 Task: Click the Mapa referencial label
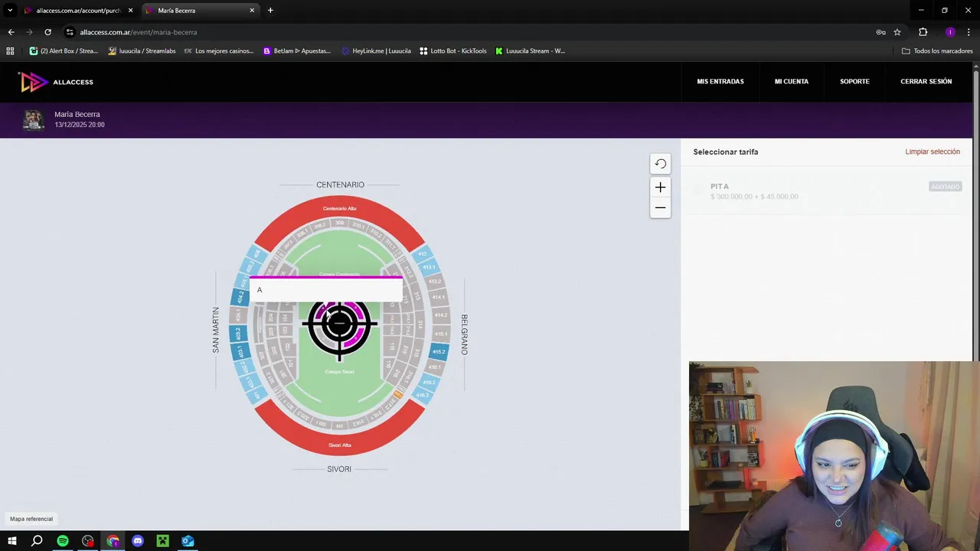coord(31,519)
